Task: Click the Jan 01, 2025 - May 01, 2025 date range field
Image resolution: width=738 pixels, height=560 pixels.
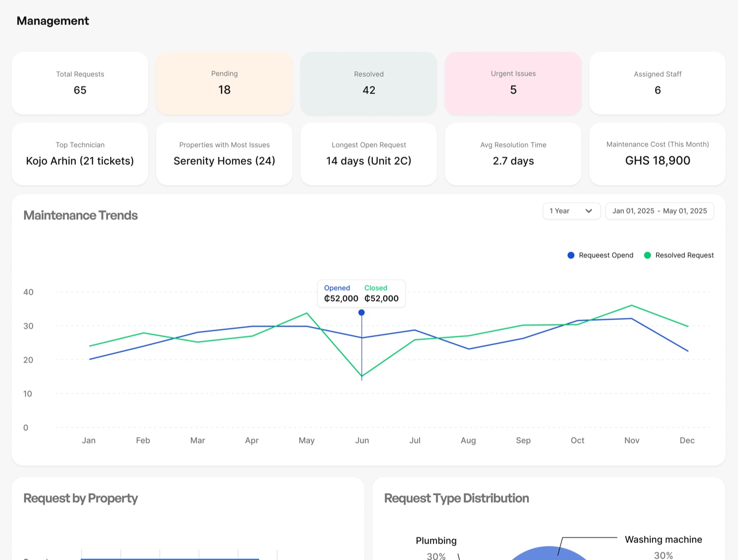Action: pyautogui.click(x=659, y=211)
